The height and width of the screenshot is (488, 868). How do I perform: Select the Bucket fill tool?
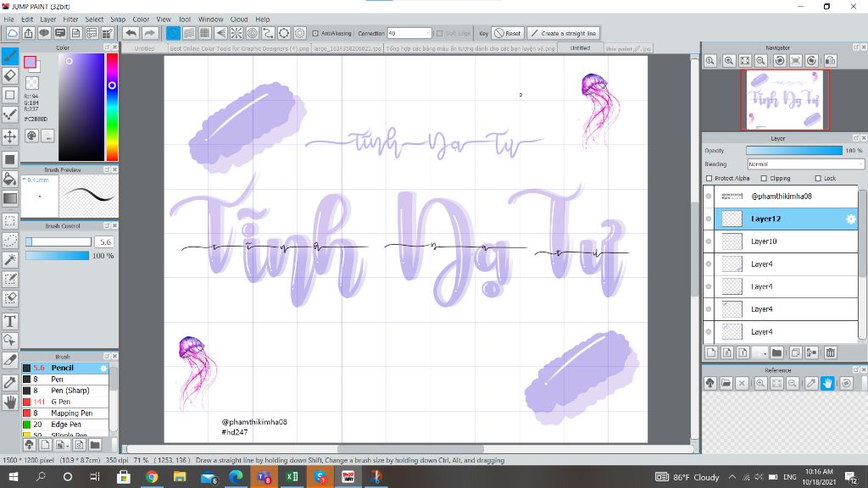(10, 178)
